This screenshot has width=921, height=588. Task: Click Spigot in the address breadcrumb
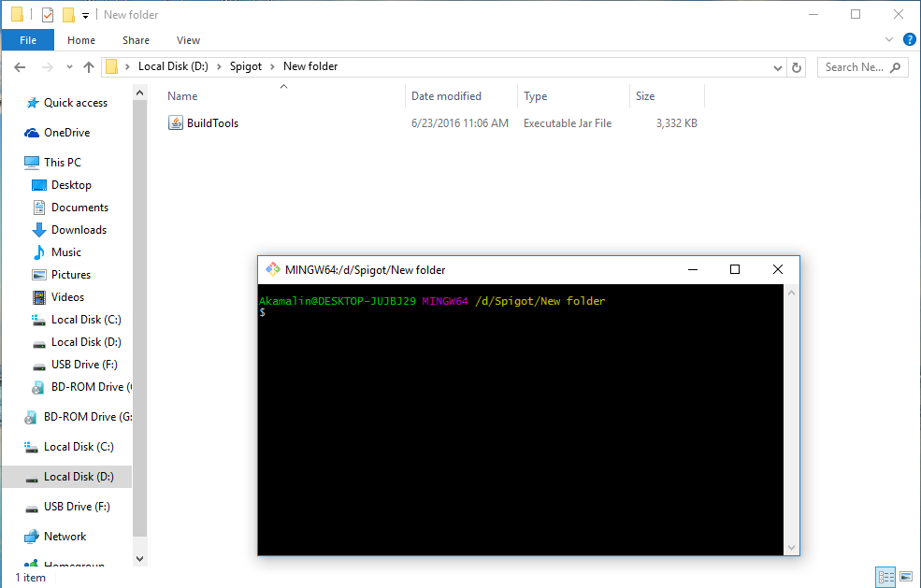click(246, 66)
